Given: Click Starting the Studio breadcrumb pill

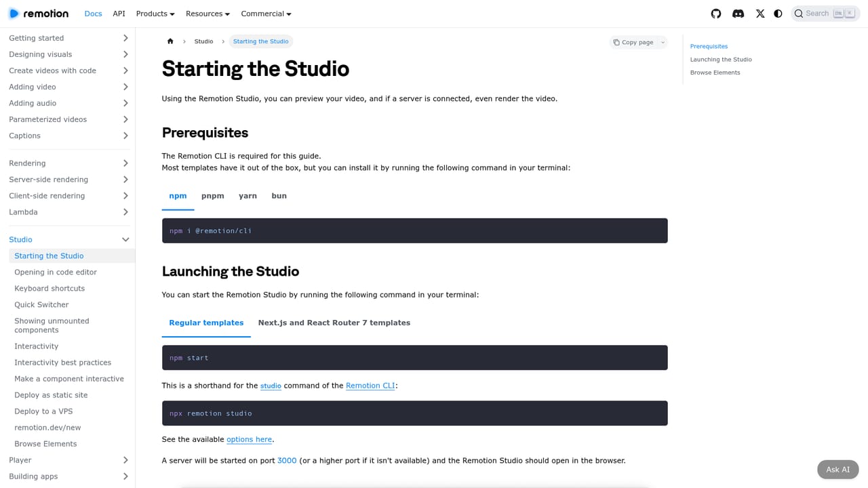Looking at the screenshot, I should click(x=260, y=41).
